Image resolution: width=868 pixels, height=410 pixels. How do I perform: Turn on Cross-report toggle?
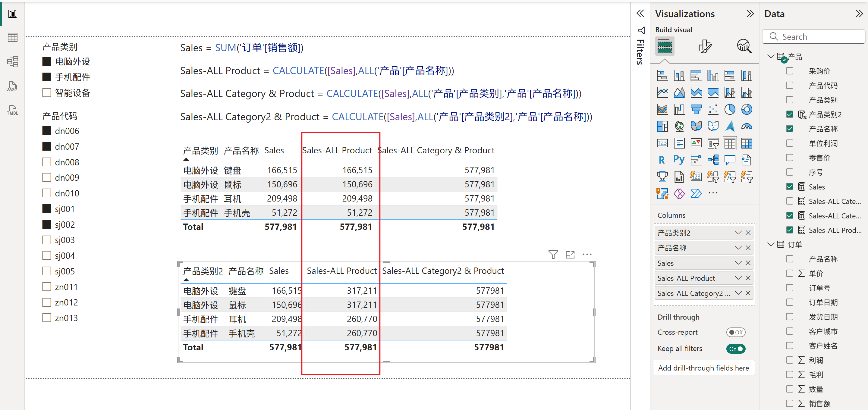pos(736,332)
